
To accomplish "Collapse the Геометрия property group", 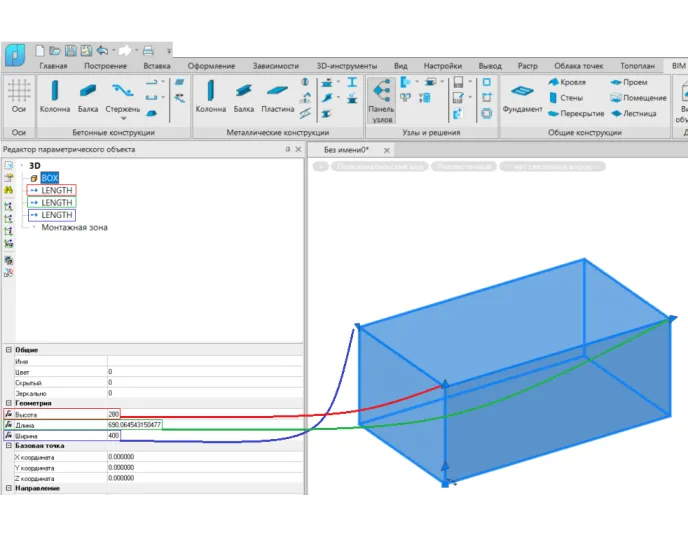I will click(x=8, y=403).
